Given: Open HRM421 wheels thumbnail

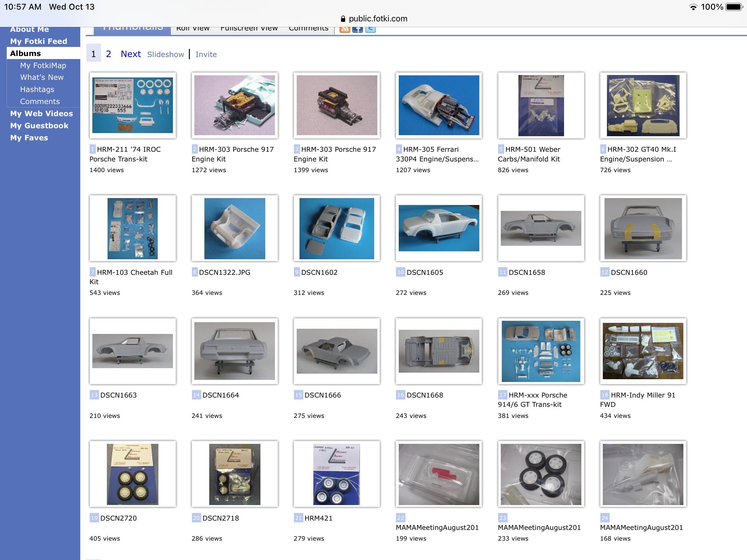Looking at the screenshot, I should (x=337, y=474).
